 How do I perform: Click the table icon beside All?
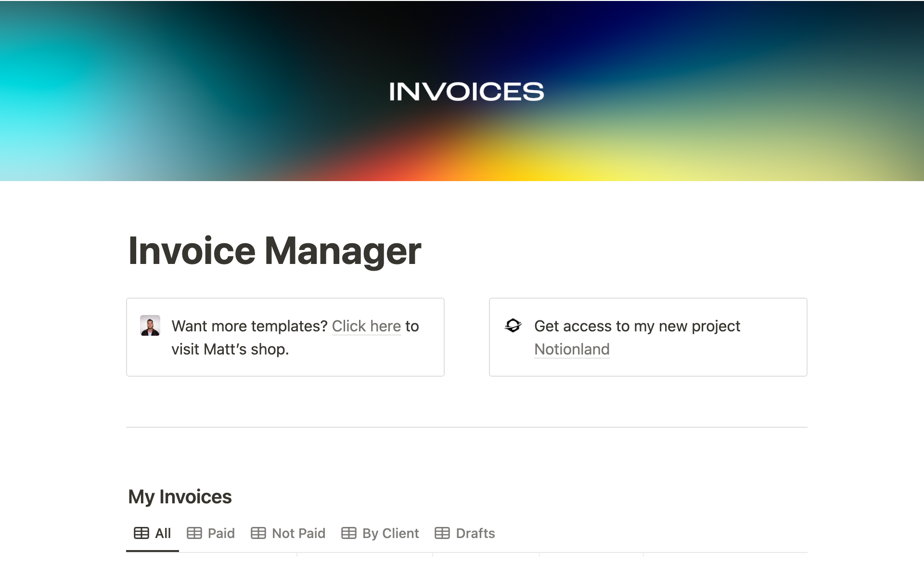click(x=141, y=533)
